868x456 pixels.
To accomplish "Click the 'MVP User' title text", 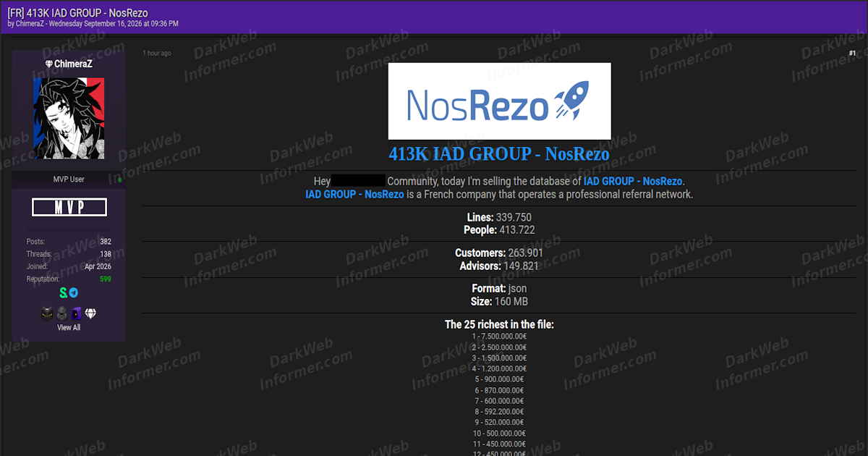I will (x=69, y=180).
